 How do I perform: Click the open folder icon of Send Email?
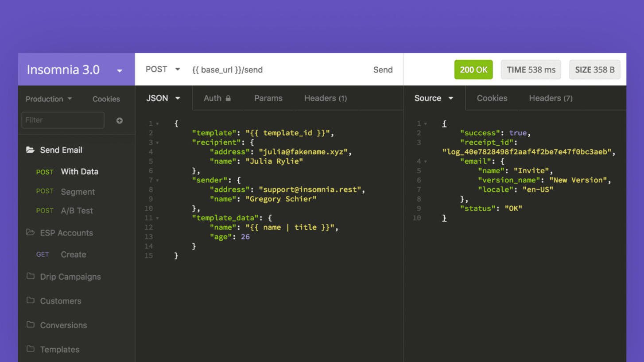[x=30, y=150]
